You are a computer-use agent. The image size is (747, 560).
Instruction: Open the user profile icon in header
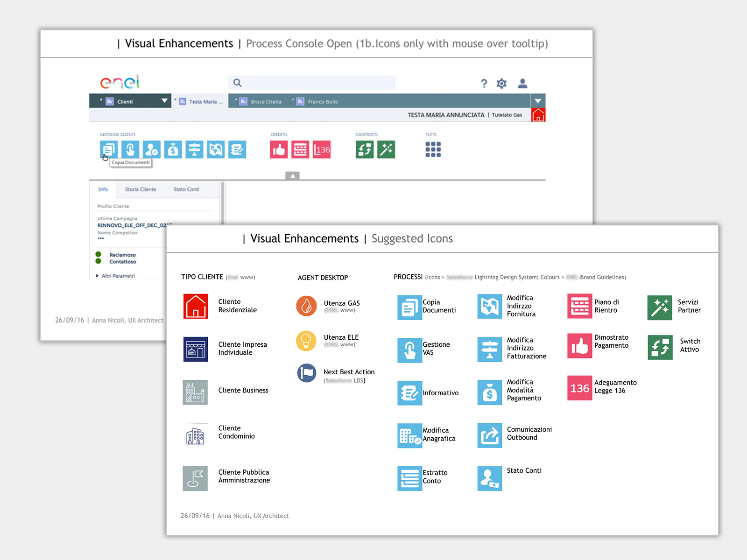click(x=522, y=84)
